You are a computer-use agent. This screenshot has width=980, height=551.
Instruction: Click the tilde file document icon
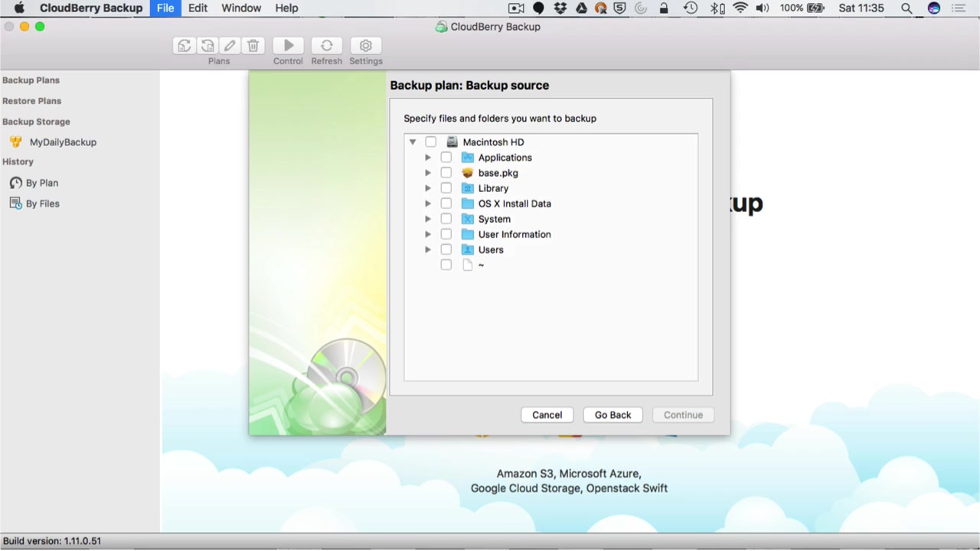(x=468, y=265)
